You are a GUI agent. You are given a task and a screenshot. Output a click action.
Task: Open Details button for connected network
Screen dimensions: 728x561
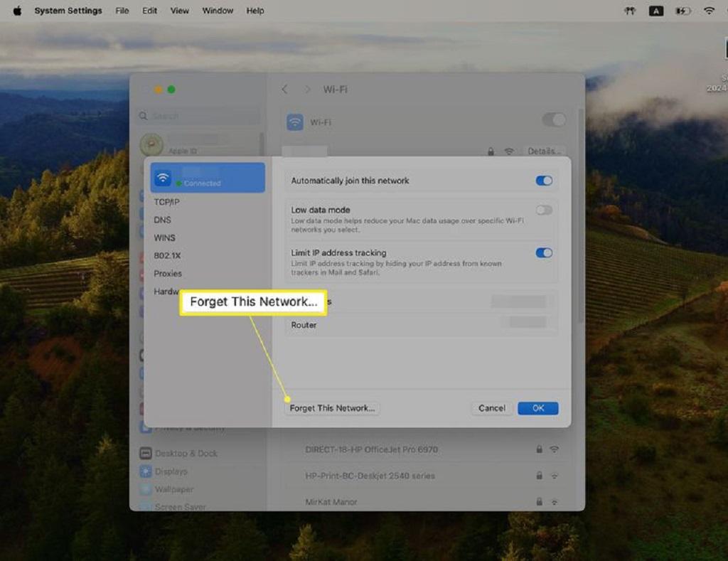tap(545, 151)
